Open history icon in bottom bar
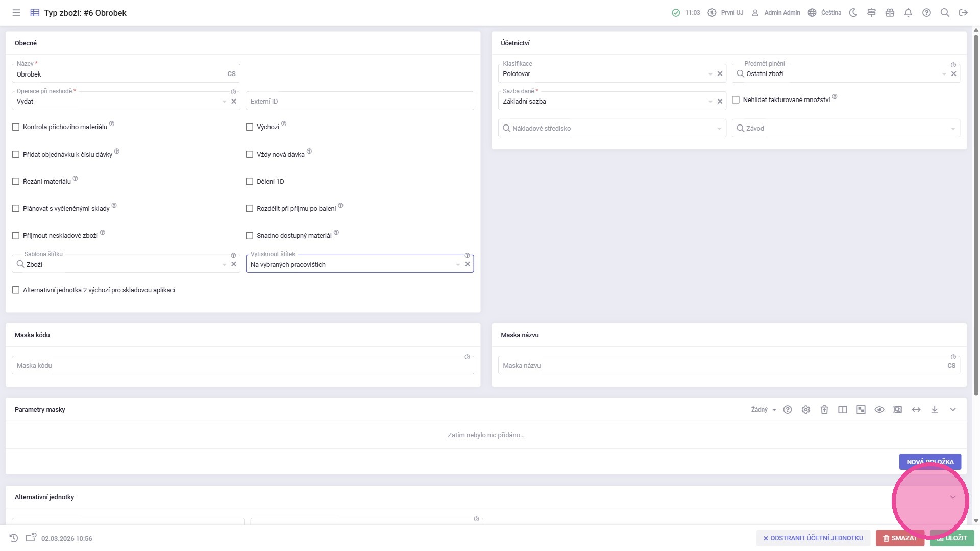Image resolution: width=980 pixels, height=551 pixels. click(14, 538)
